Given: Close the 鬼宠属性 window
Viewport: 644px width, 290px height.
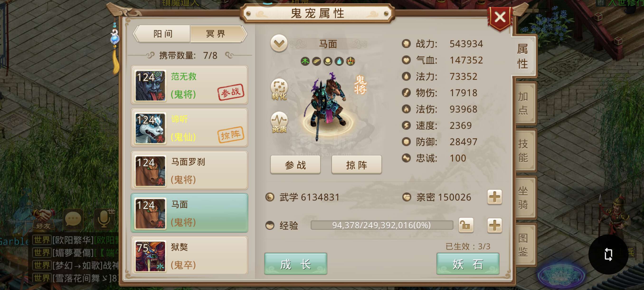Looking at the screenshot, I should click(x=500, y=18).
